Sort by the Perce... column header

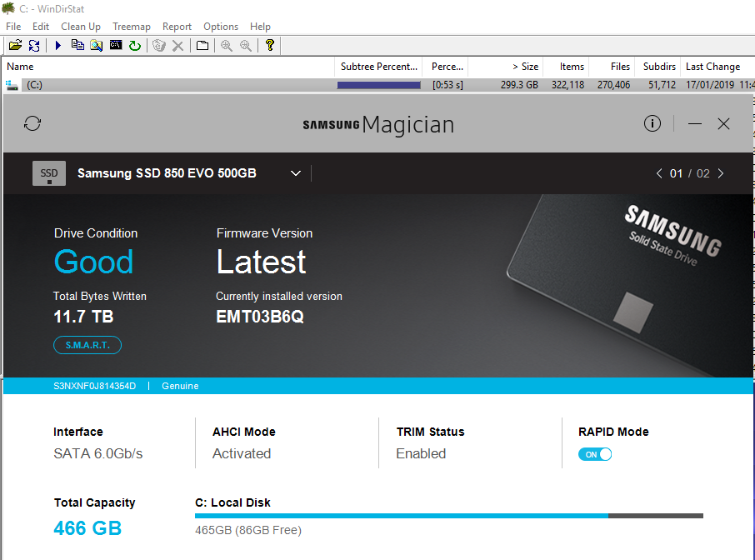(445, 67)
